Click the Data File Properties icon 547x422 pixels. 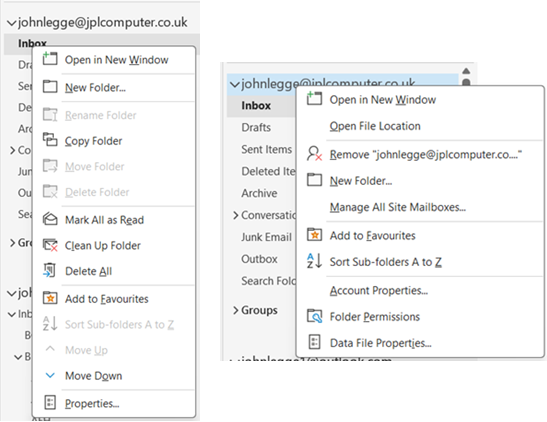[x=314, y=342]
